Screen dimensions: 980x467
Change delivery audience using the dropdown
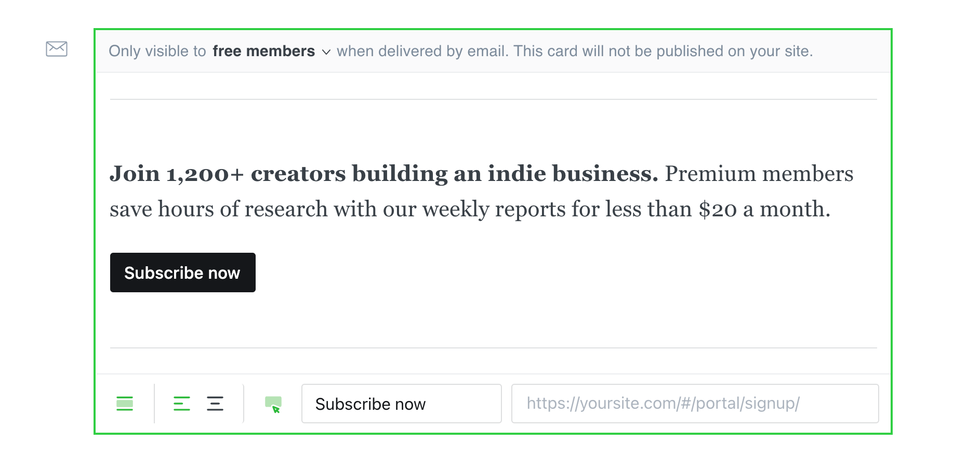tap(327, 52)
